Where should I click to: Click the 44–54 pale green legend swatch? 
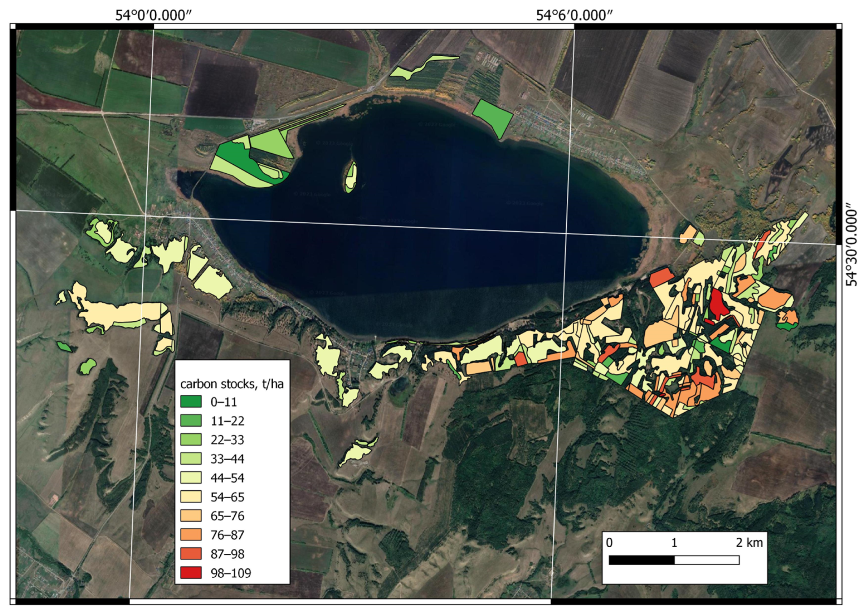(190, 478)
